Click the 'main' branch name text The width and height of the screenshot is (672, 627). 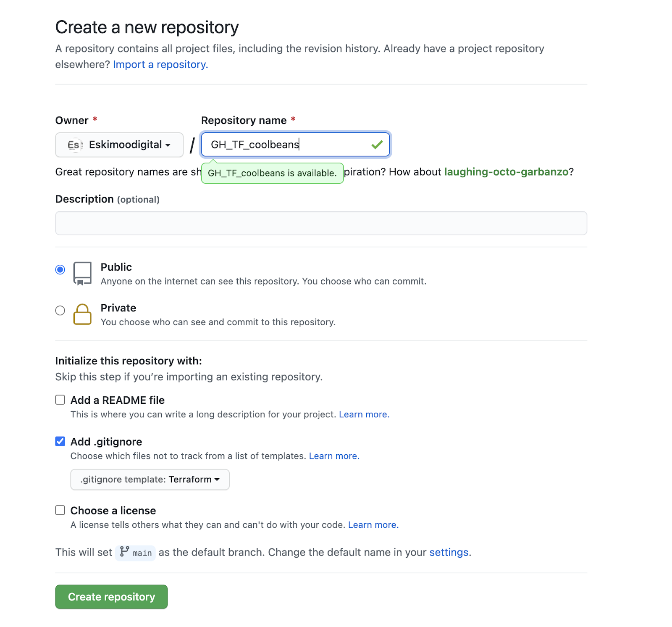pos(142,553)
